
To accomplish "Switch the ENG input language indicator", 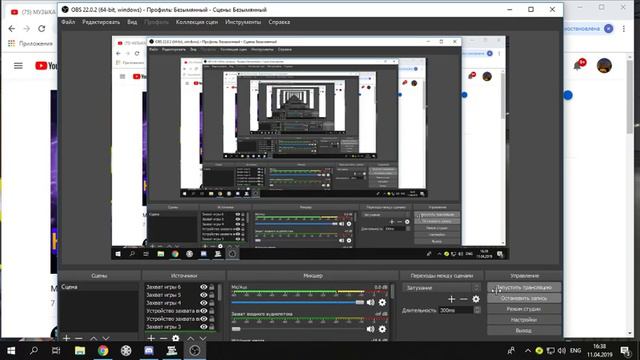I will tap(576, 351).
